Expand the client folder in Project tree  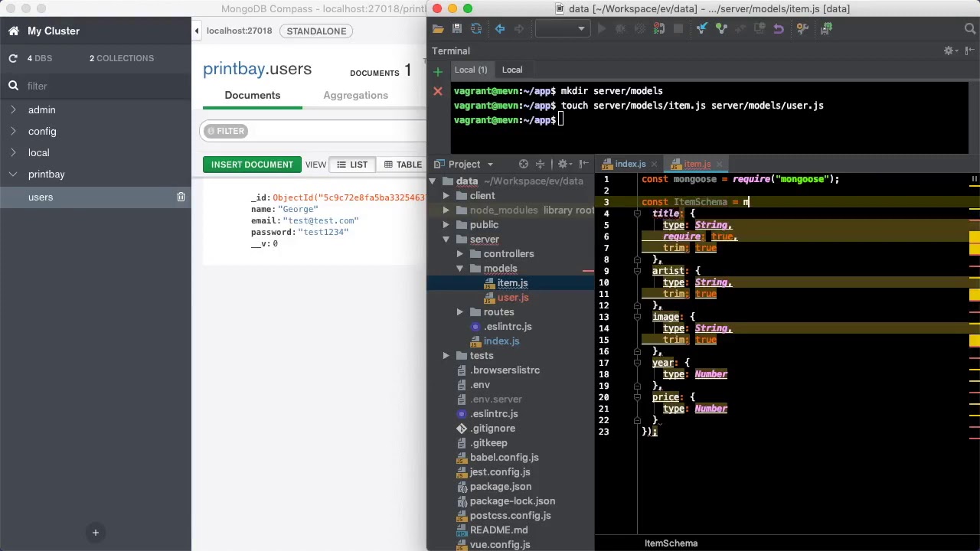click(446, 196)
